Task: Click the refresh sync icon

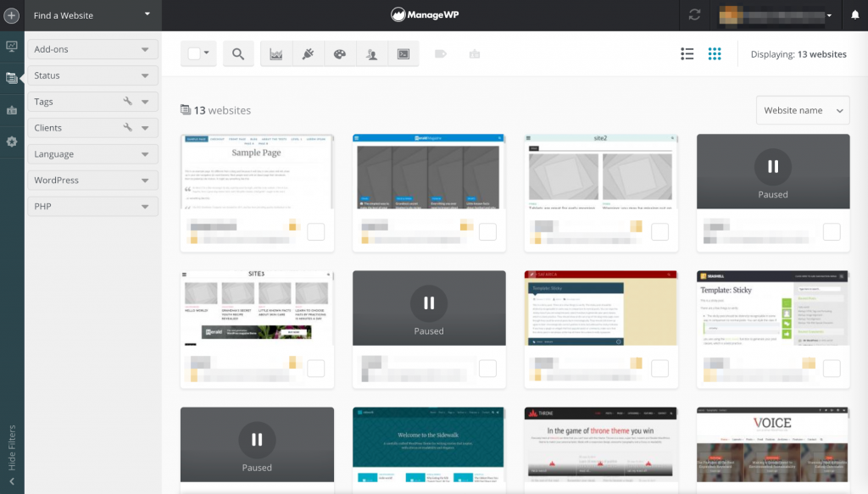Action: 694,15
